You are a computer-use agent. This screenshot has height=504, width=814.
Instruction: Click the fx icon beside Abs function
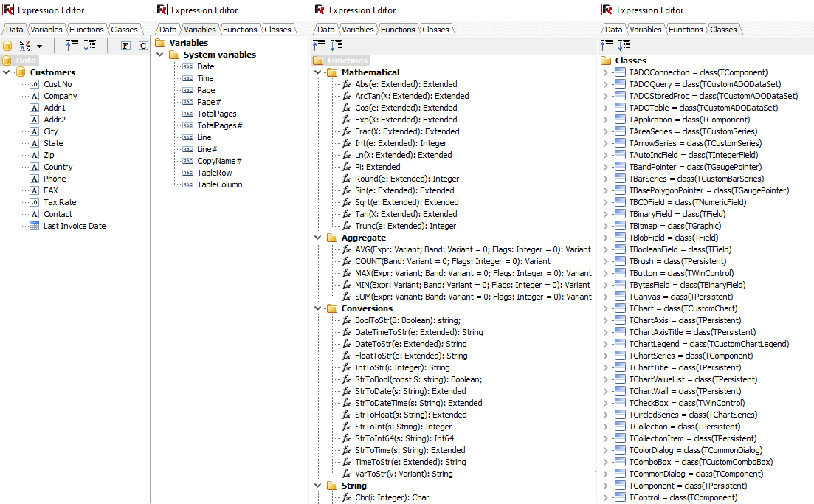(x=346, y=84)
